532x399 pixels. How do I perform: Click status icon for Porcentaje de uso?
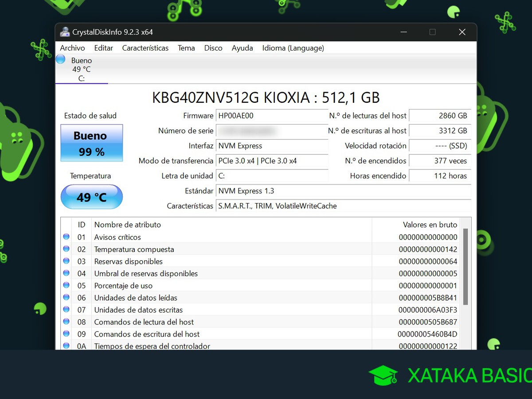(x=66, y=285)
